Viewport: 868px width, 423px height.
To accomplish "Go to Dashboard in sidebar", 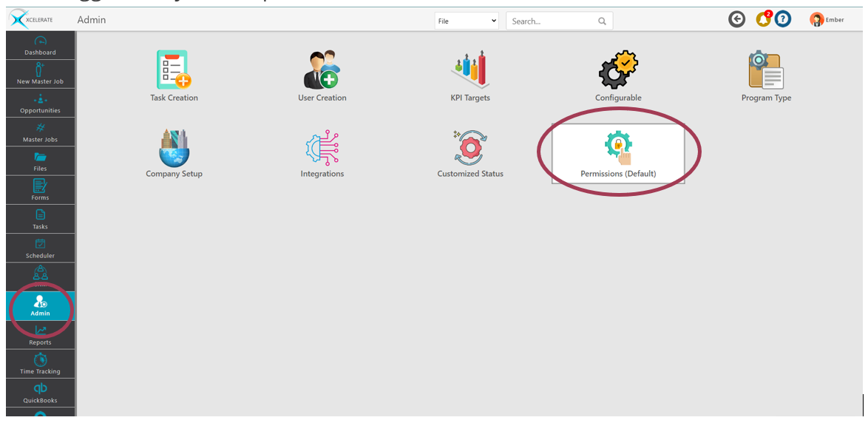I will pos(40,46).
